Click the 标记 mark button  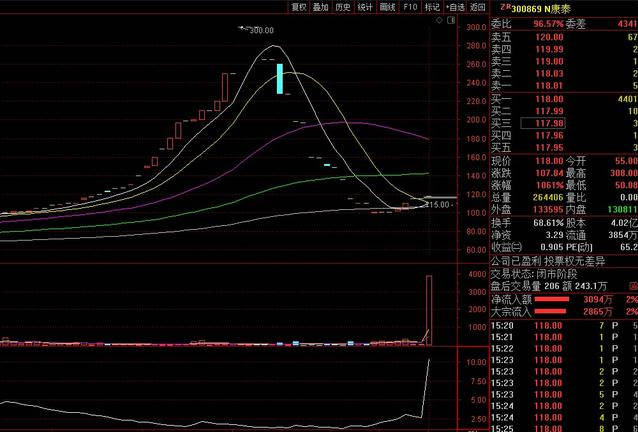432,7
